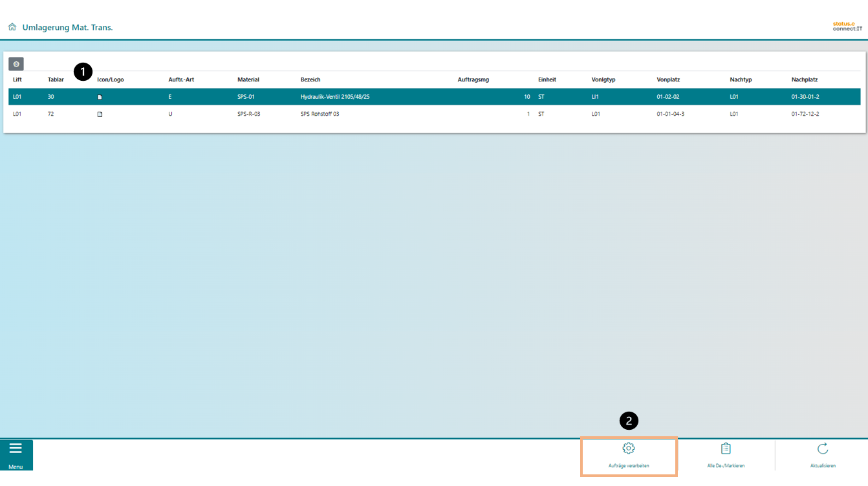Viewport: 868px width, 486px height.
Task: Click the Umlagerung Mat. Trans. page title
Action: click(67, 28)
